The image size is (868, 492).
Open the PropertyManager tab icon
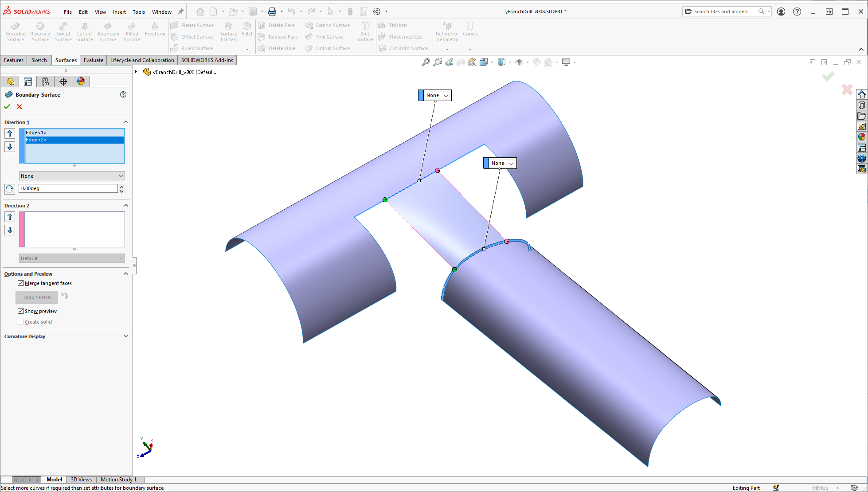[x=28, y=82]
